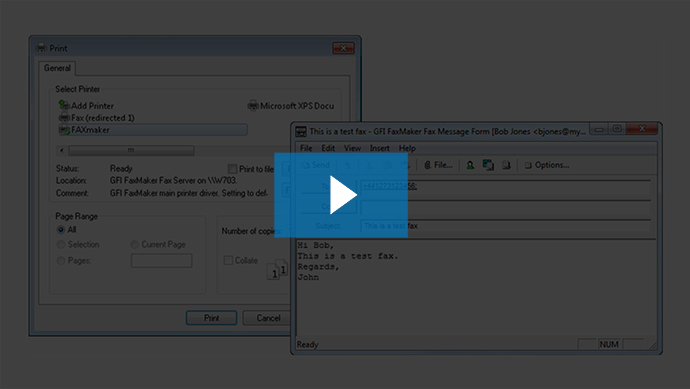Select the All page range radio button

pos(61,230)
